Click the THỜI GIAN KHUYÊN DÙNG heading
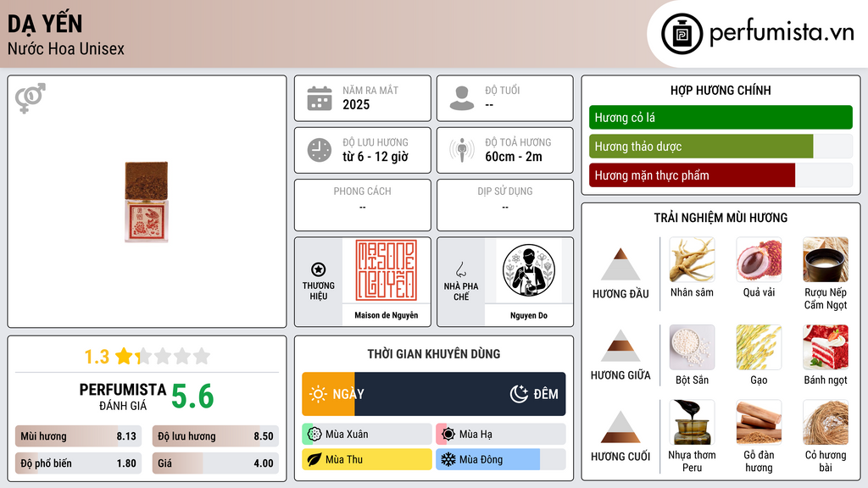Screen dimensions: 868x488 434,353
